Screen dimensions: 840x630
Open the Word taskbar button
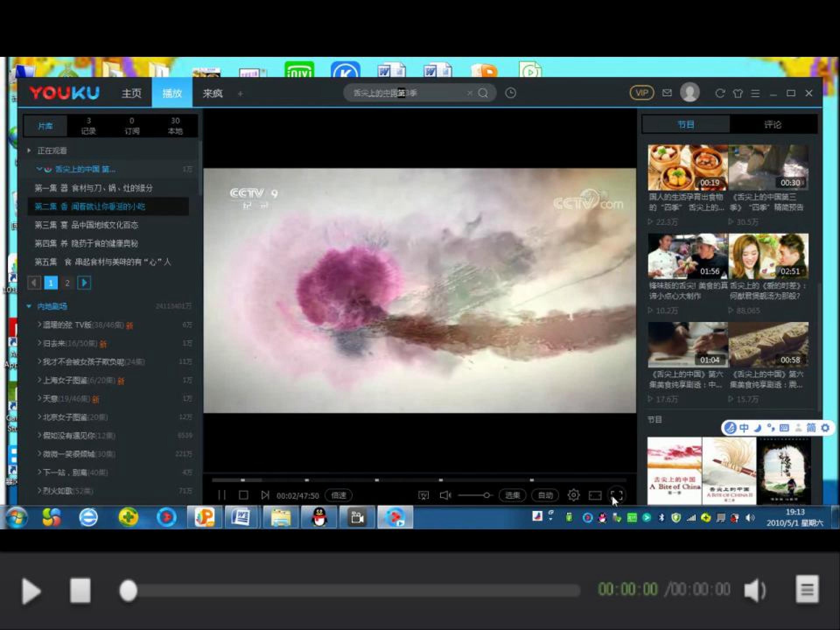[x=242, y=517]
